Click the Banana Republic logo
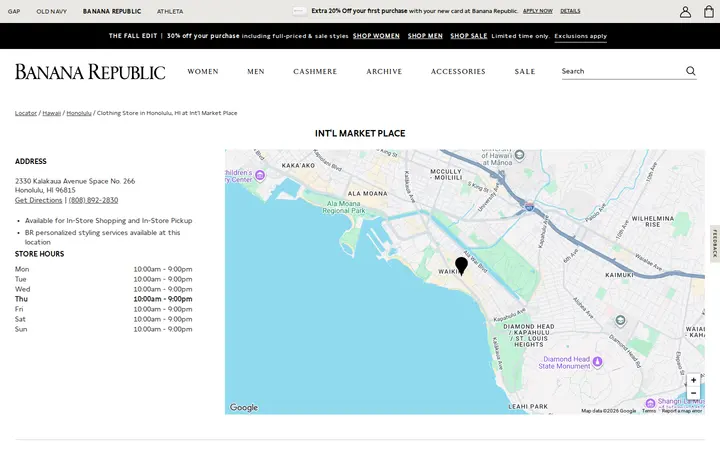720x450 pixels. coord(90,72)
